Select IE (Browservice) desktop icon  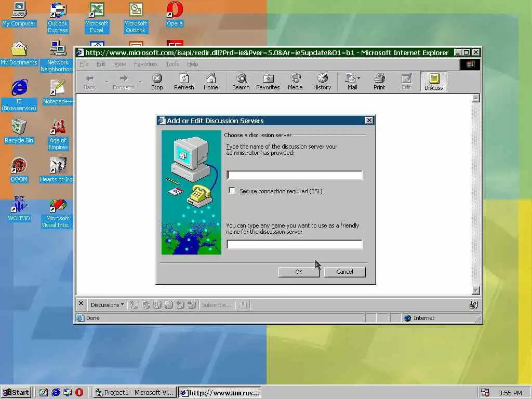click(19, 95)
